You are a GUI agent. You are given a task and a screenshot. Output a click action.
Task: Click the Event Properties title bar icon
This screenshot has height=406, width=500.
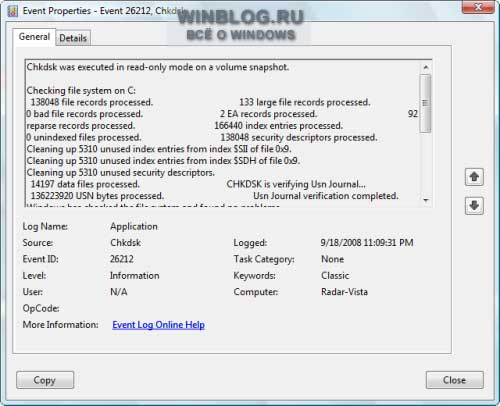[x=12, y=11]
